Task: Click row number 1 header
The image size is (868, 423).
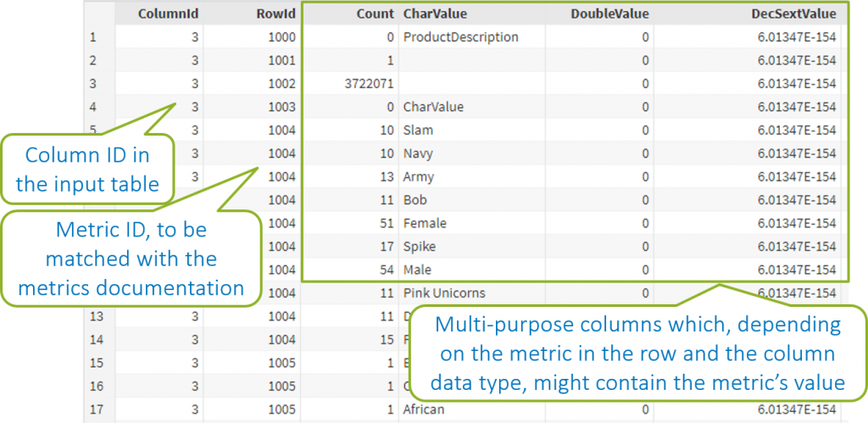Action: [x=93, y=37]
